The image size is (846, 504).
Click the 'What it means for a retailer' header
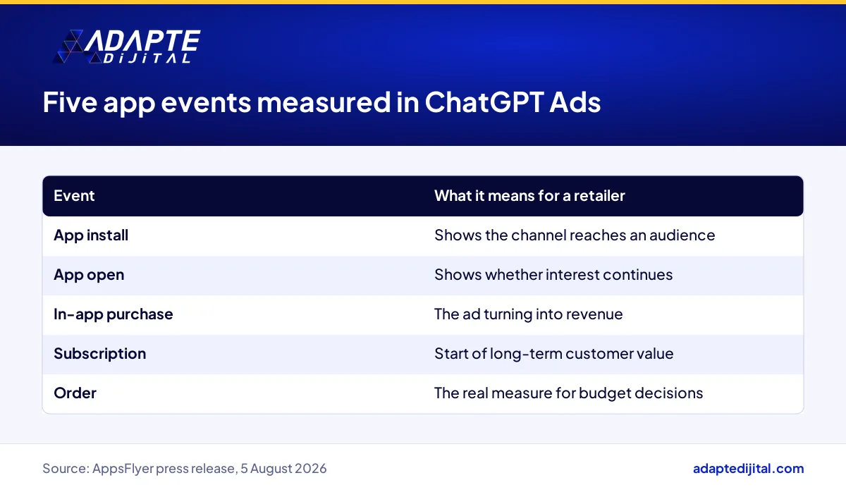[x=529, y=196]
